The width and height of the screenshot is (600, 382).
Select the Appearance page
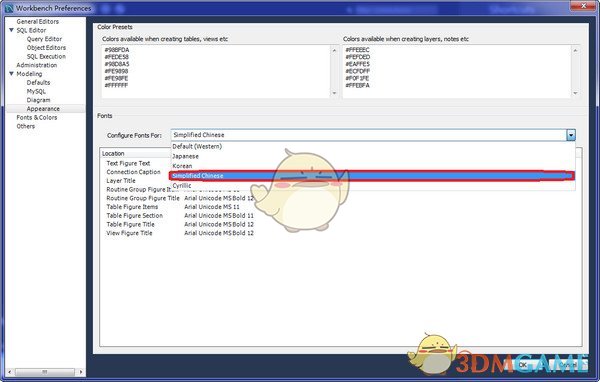tap(43, 109)
